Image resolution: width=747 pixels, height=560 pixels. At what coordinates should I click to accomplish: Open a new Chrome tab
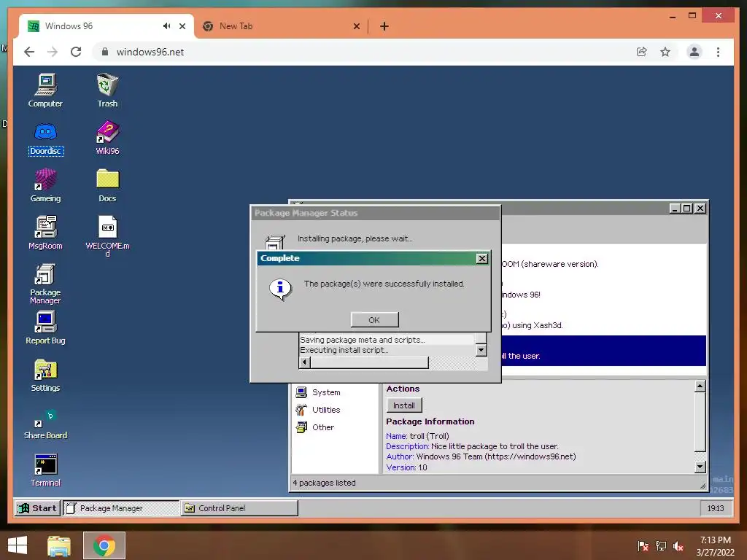pos(384,26)
